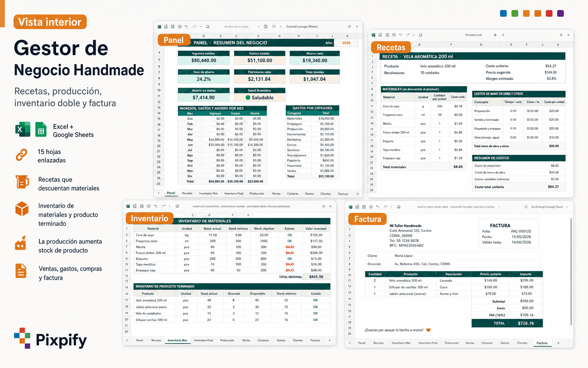Click the add sheet plus in Inventario window
The image size is (588, 368).
[x=330, y=340]
